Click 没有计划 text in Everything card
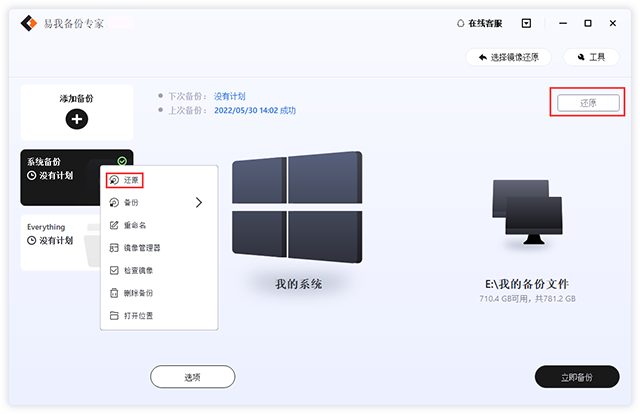 click(56, 240)
